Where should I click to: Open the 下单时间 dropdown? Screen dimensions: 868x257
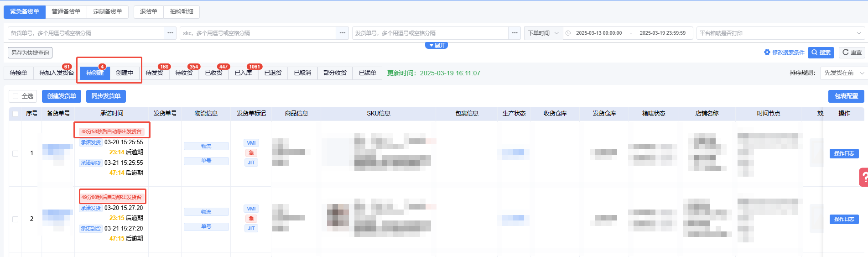click(x=543, y=33)
